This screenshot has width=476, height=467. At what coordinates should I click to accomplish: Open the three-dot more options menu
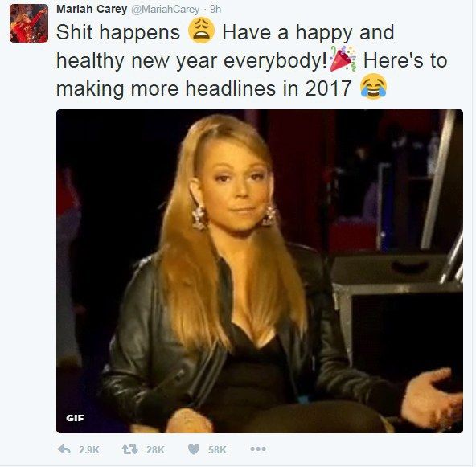click(x=258, y=449)
